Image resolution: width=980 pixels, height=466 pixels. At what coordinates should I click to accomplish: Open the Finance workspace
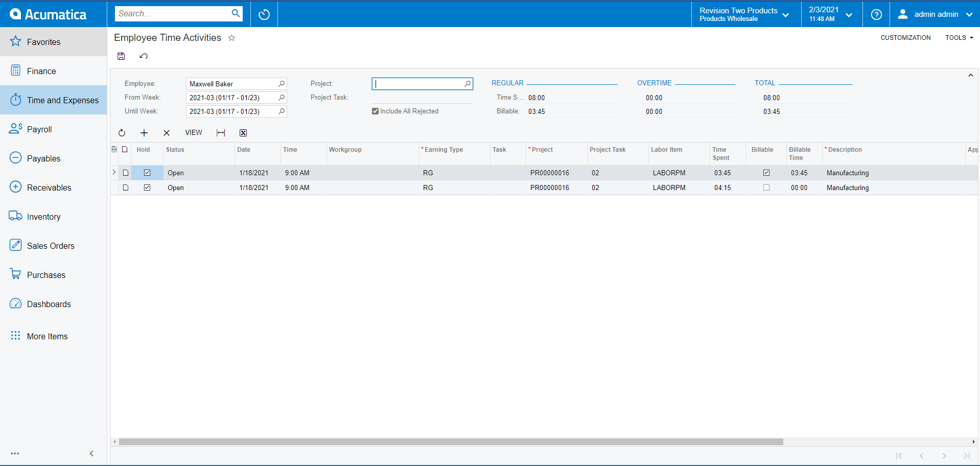[54, 71]
